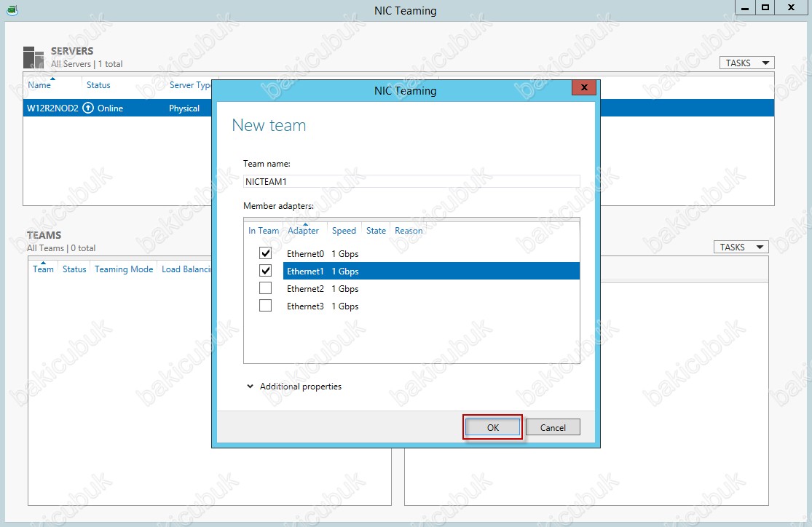The image size is (812, 527).
Task: Check the Ethernet0 In Team checkbox
Action: tap(265, 253)
